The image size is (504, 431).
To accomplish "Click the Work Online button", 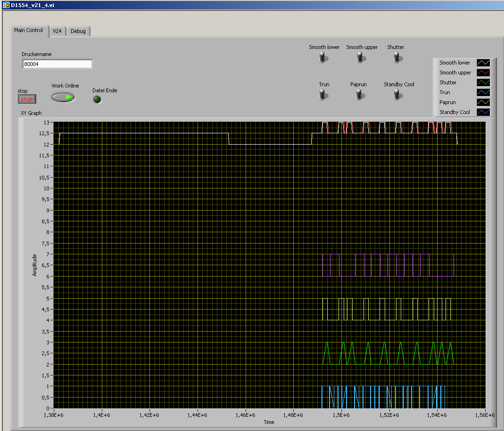I will pyautogui.click(x=63, y=97).
